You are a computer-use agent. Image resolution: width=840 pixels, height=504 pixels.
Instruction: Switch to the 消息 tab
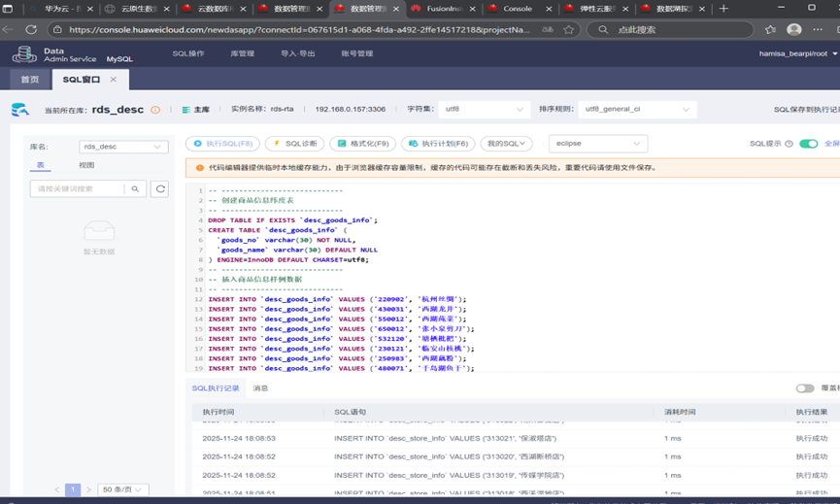point(260,388)
